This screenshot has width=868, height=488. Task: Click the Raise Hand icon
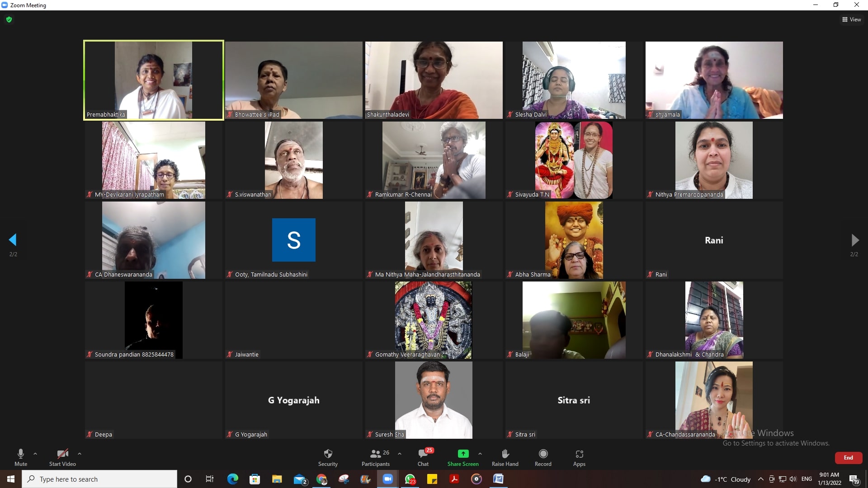click(x=505, y=454)
